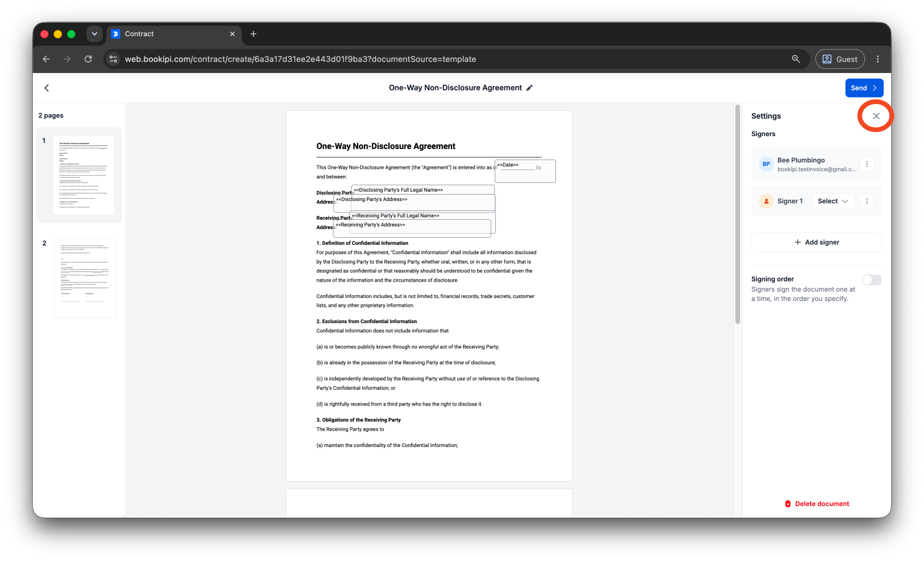
Task: Open the Select dropdown for Signer 1
Action: point(833,201)
